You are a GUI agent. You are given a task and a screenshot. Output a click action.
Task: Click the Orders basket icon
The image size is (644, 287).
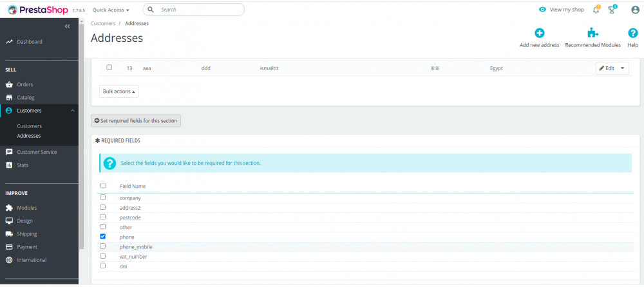click(9, 84)
